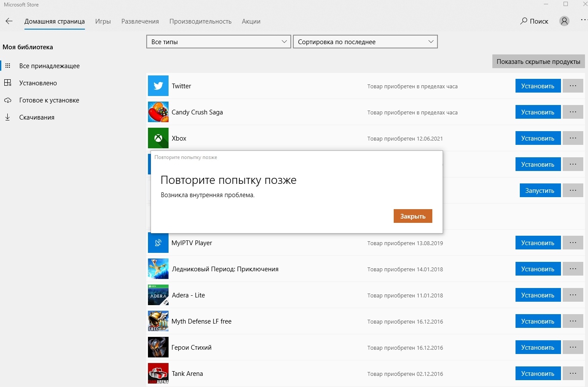Image resolution: width=588 pixels, height=387 pixels.
Task: Install Myth Defense LF free
Action: (x=538, y=321)
